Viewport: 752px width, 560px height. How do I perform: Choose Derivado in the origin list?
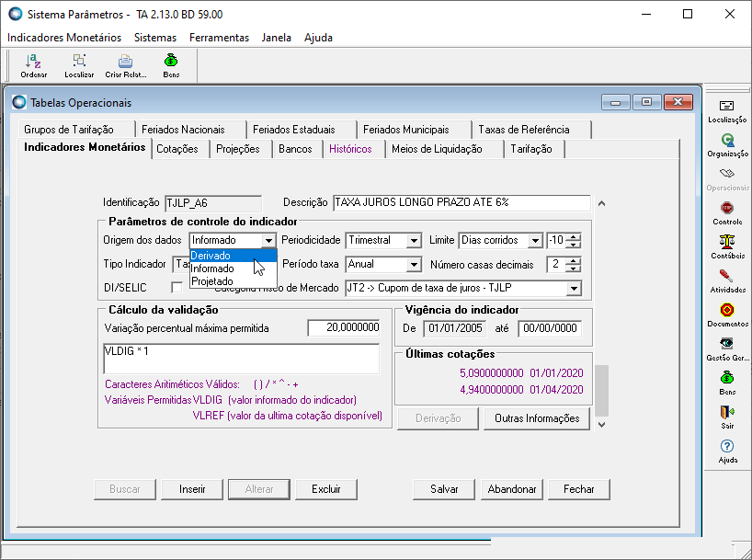coord(234,256)
